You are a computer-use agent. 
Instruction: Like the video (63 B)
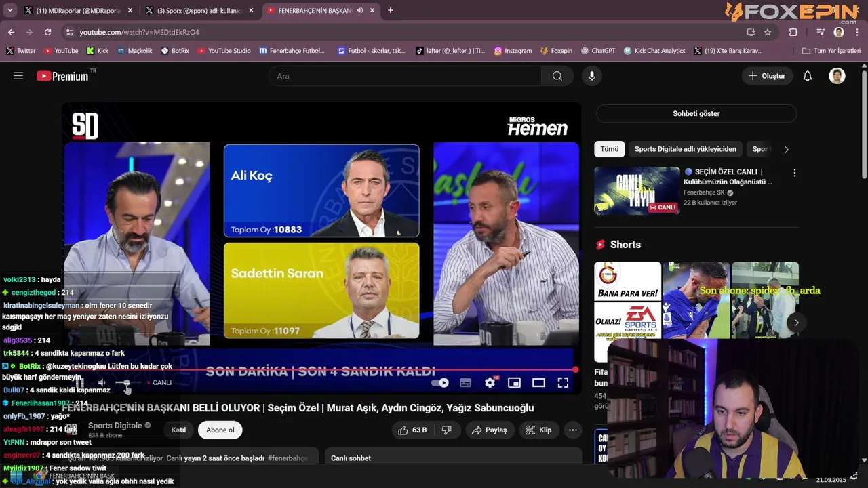point(412,430)
